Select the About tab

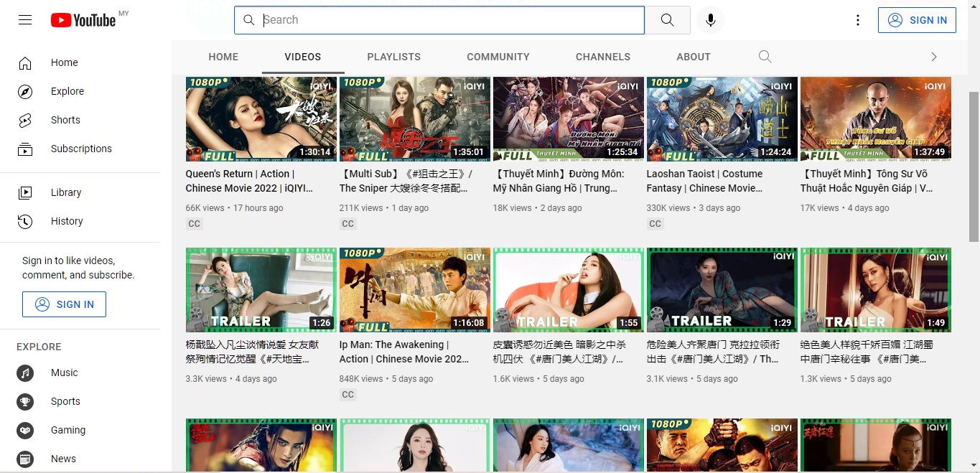click(693, 57)
